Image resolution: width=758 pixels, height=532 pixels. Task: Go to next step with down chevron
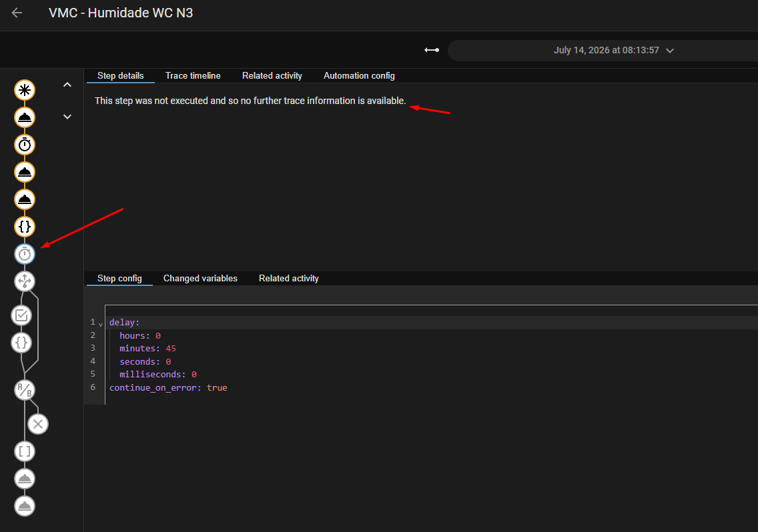(67, 117)
